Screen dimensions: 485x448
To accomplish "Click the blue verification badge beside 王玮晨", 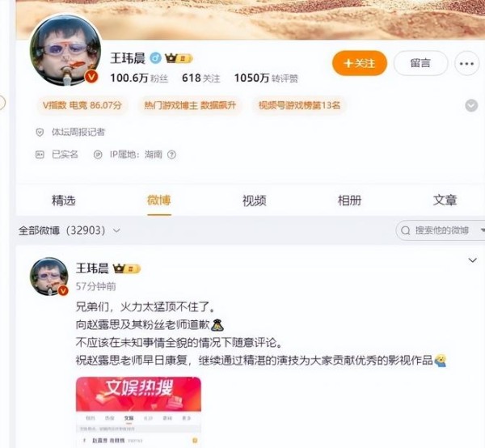I will (155, 58).
